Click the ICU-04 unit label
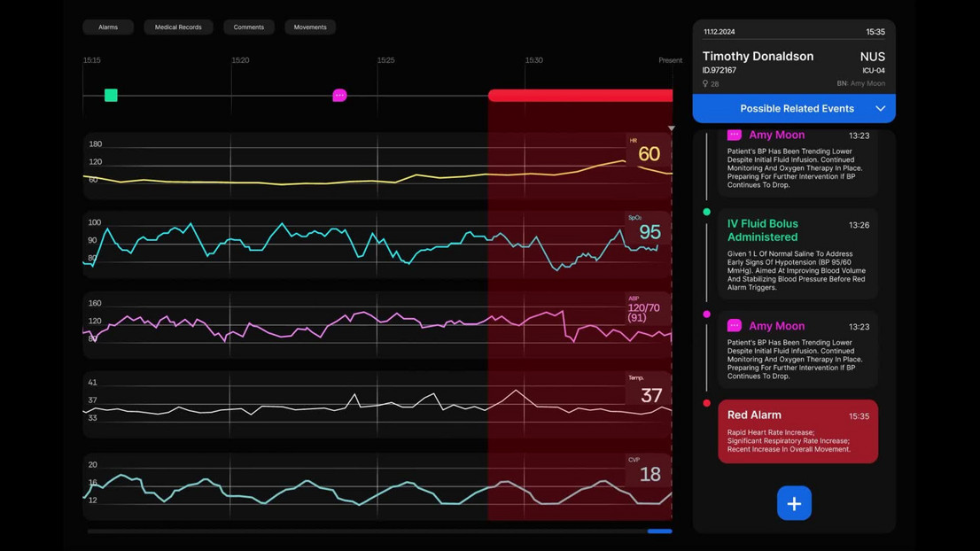Viewport: 980px width, 551px height. (873, 71)
